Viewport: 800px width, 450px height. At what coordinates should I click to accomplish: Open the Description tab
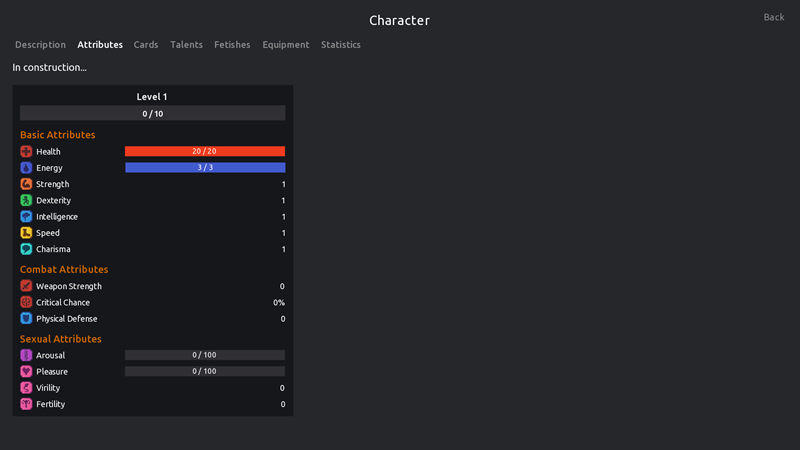[40, 45]
